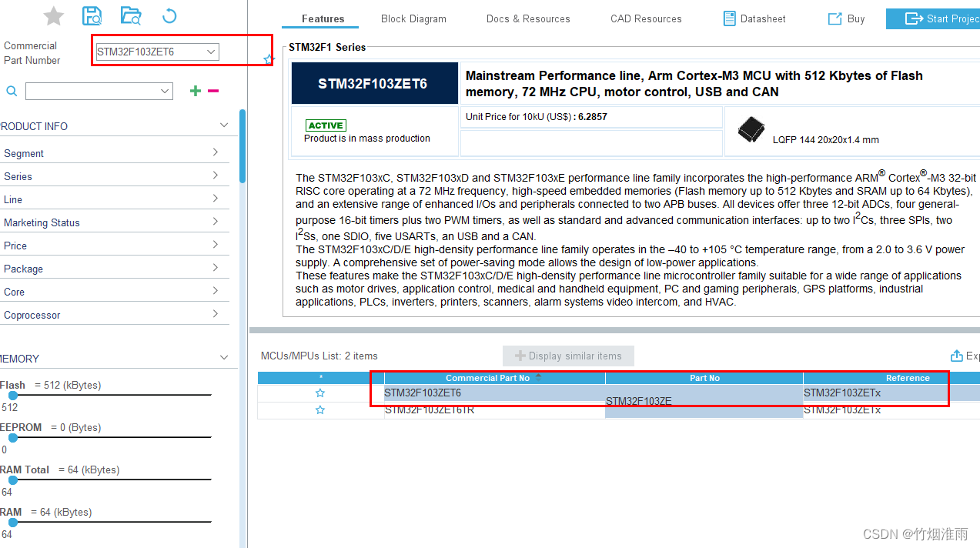Toggle favorite star for STM32F103ZET6TR row

click(320, 410)
